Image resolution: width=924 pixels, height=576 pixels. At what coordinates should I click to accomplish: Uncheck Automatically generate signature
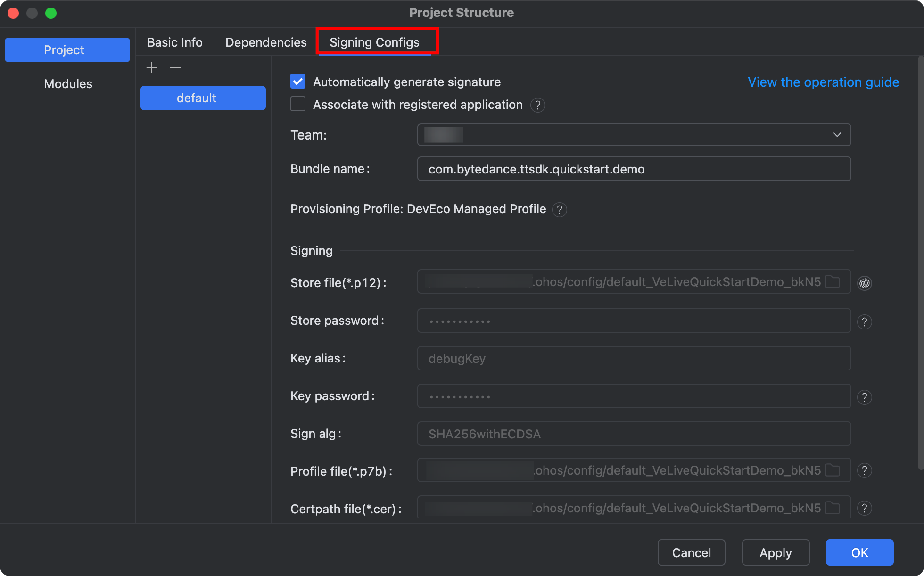(298, 82)
